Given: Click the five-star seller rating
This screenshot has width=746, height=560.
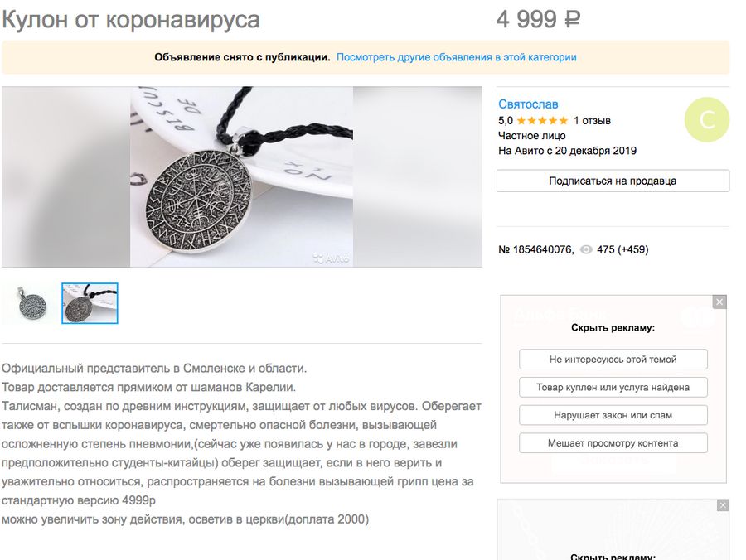Looking at the screenshot, I should [542, 121].
